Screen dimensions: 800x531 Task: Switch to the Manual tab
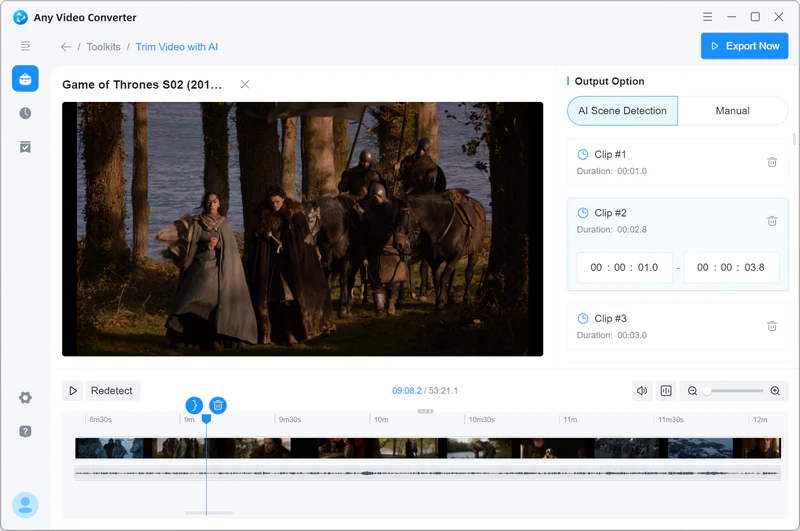(732, 111)
